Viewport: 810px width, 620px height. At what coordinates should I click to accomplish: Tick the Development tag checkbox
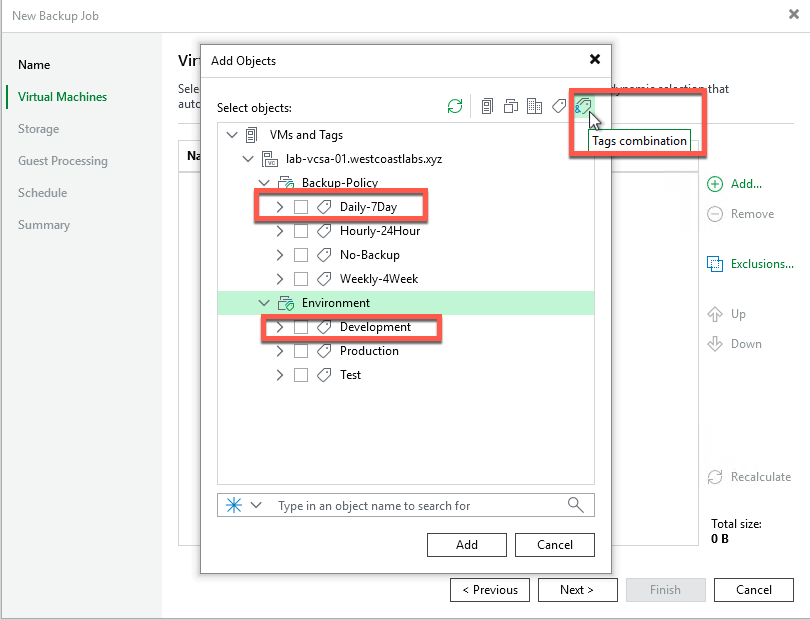pos(301,327)
